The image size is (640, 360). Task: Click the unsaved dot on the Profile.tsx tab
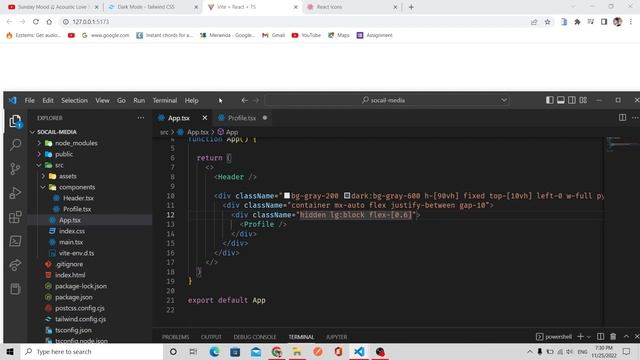(265, 118)
